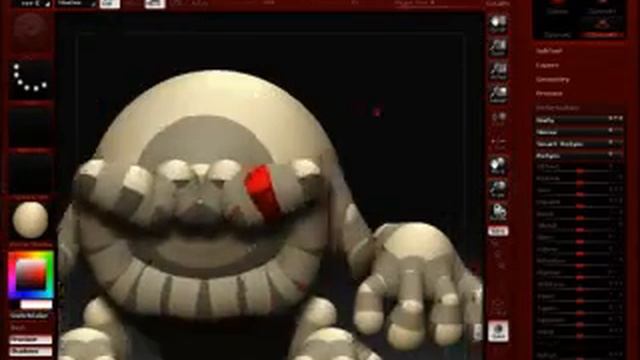Click the ReSym button
The width and height of the screenshot is (640, 360).
click(572, 156)
